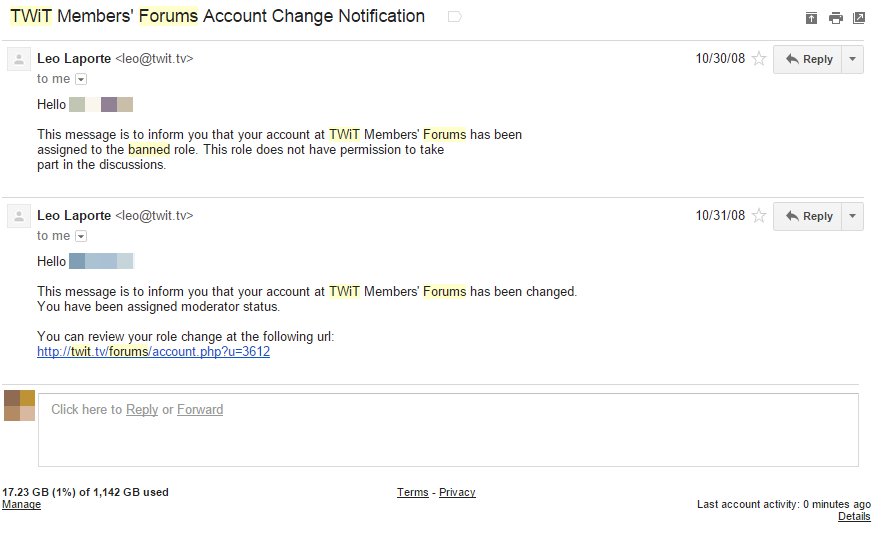Reply to the 10/31/08 message

pyautogui.click(x=808, y=216)
